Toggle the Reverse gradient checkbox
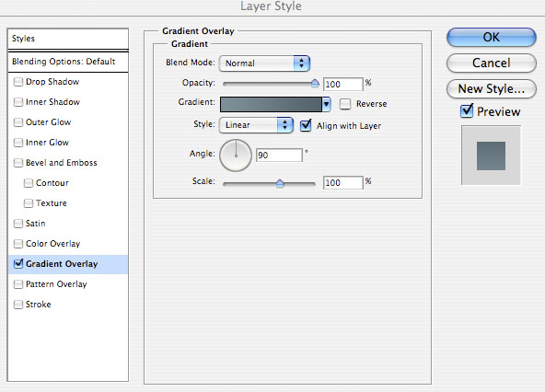The height and width of the screenshot is (392, 545). 345,104
